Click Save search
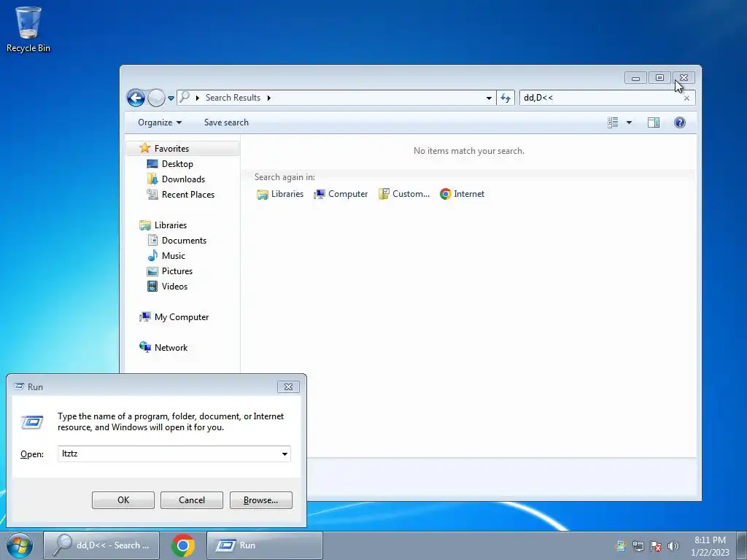Viewport: 747px width, 560px height. [x=226, y=122]
